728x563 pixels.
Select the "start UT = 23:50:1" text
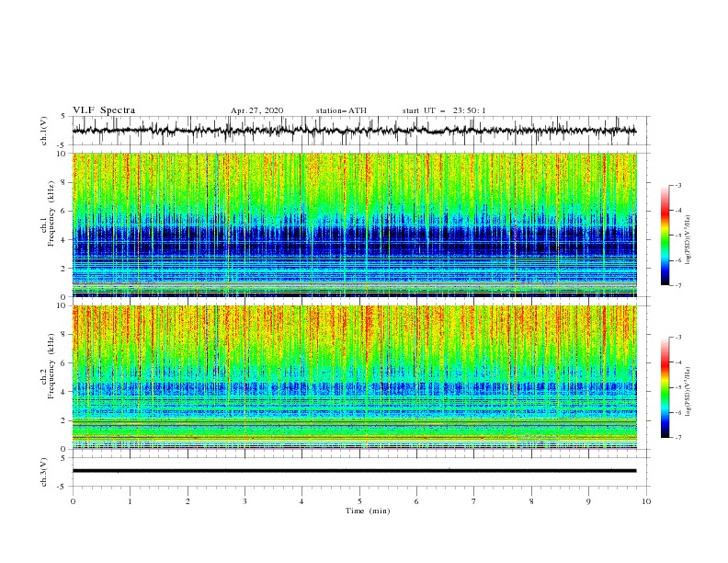pos(444,110)
